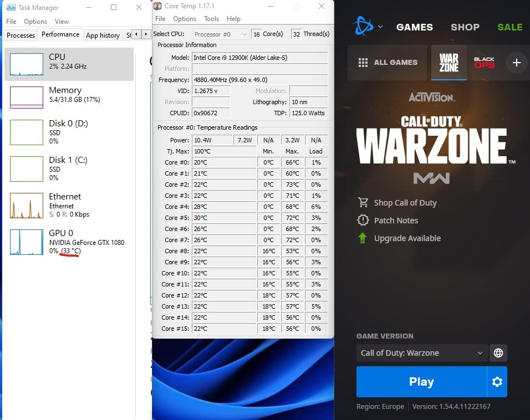Click the Patch Notes badge icon

pos(363,221)
